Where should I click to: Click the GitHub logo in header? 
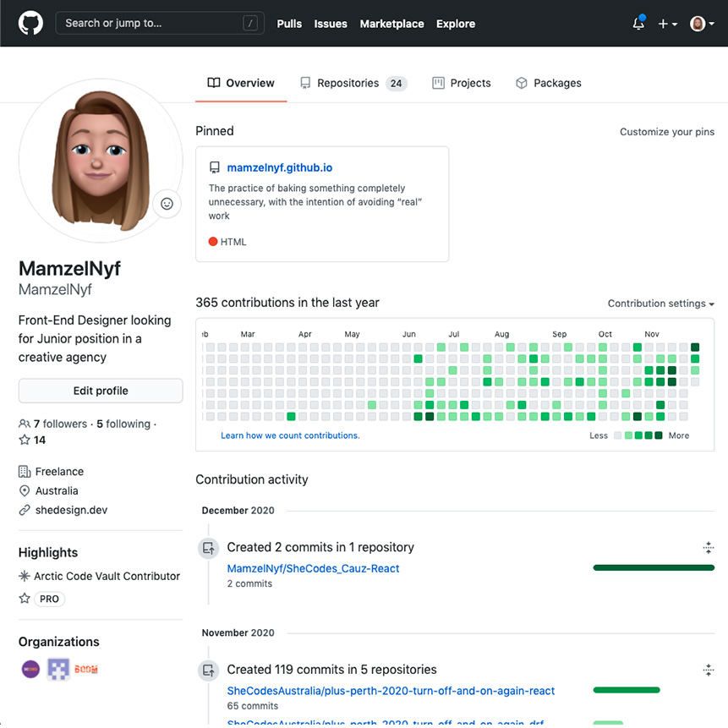pyautogui.click(x=31, y=24)
